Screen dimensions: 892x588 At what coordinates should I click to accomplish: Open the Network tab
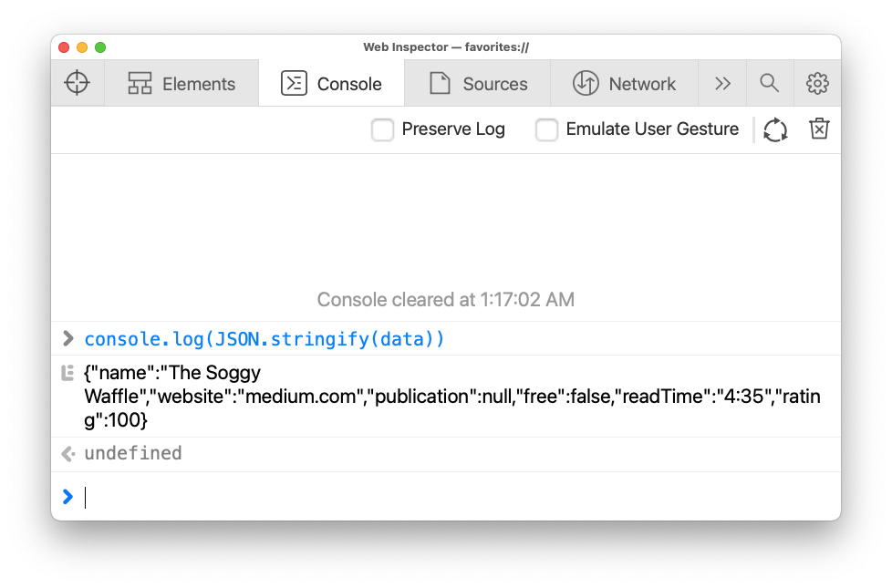pos(626,83)
